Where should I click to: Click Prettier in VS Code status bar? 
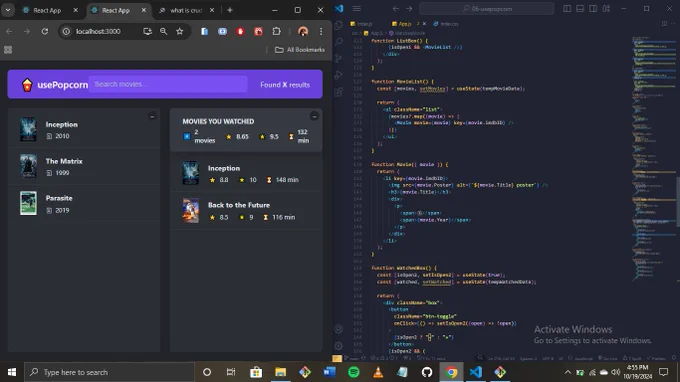click(x=656, y=358)
